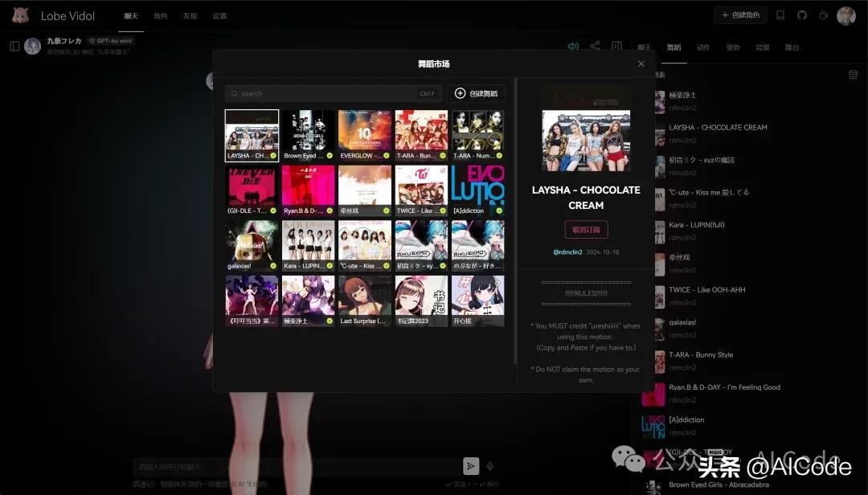Click the 创建舞蹈 create dance button
The image size is (868, 495).
click(476, 94)
